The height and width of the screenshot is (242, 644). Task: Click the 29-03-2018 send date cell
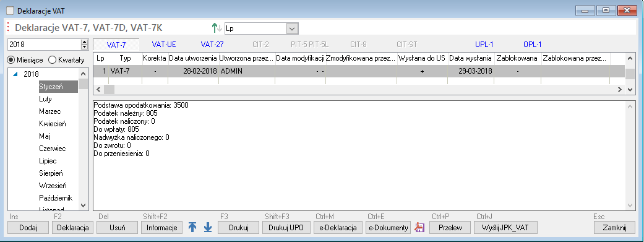(471, 71)
